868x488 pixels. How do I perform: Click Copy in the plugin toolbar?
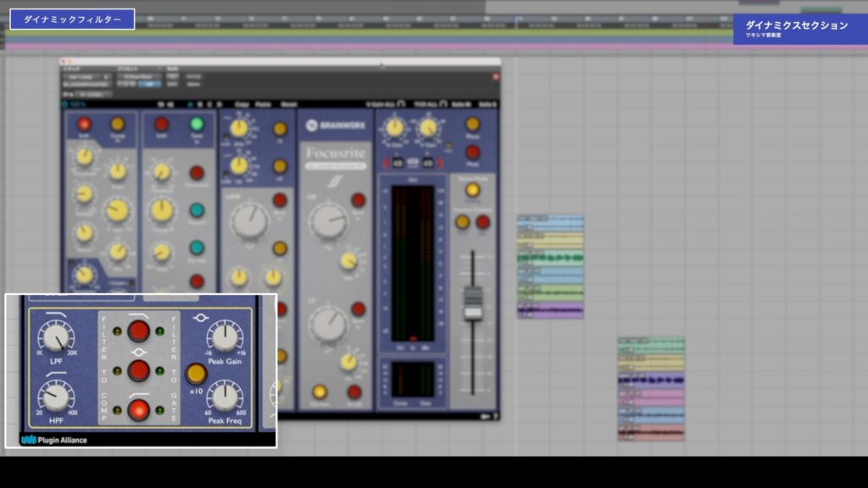pos(242,104)
